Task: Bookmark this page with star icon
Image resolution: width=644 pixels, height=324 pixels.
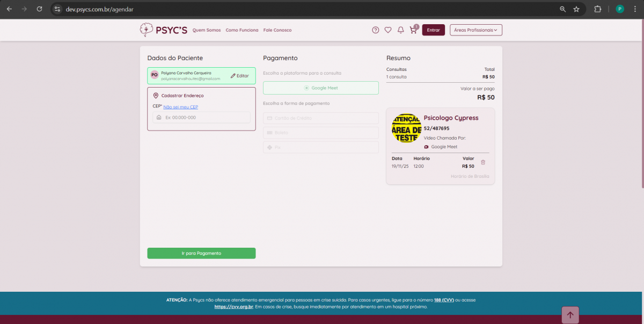Action: (x=576, y=9)
